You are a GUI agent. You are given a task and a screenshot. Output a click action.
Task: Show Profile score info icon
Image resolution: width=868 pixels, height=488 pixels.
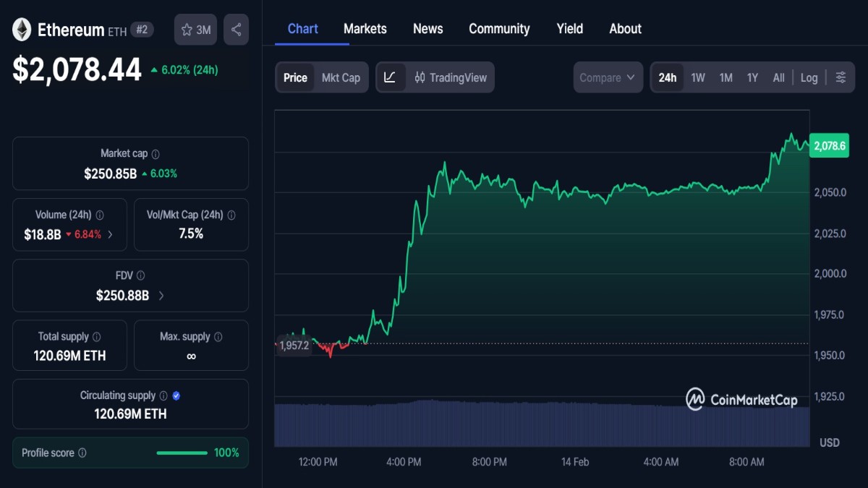point(82,453)
